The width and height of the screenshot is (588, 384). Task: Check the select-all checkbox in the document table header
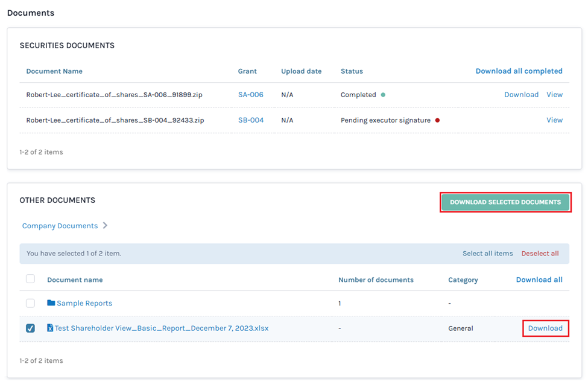point(29,279)
